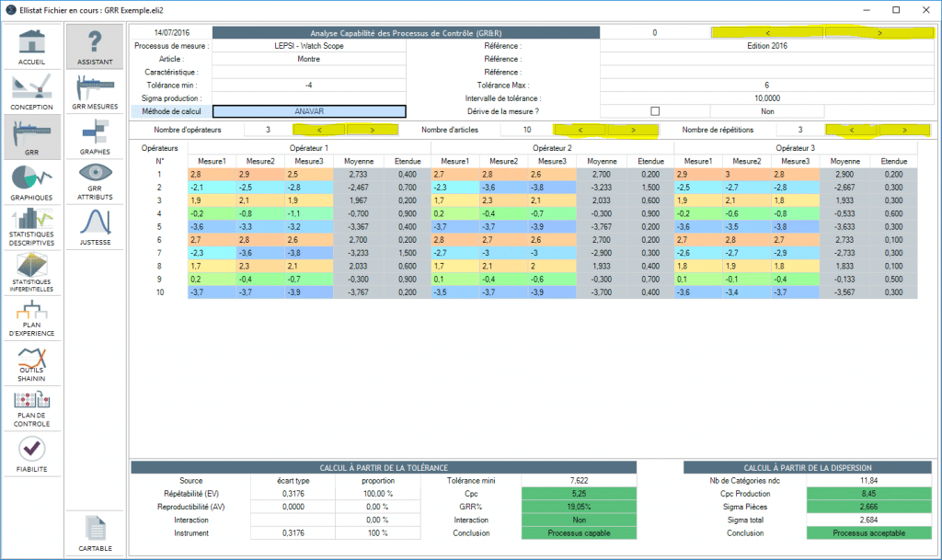This screenshot has height=560, width=942.
Task: Click the Sigma Pièces value 2,666
Action: [x=868, y=507]
